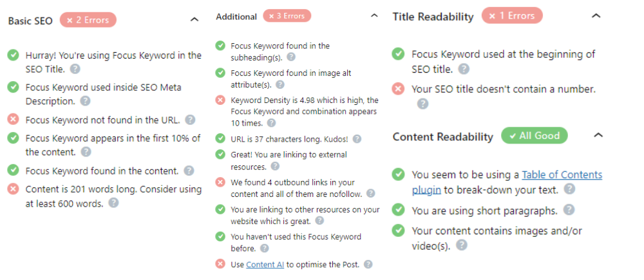Open help icon after 'optimise the Post'
644x280 pixels.
tap(368, 265)
